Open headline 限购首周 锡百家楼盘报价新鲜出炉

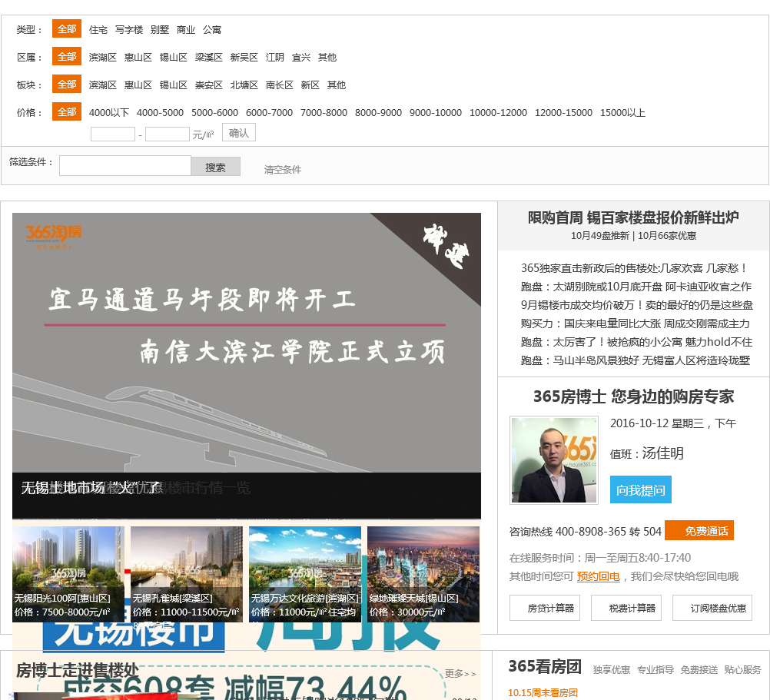pyautogui.click(x=633, y=217)
